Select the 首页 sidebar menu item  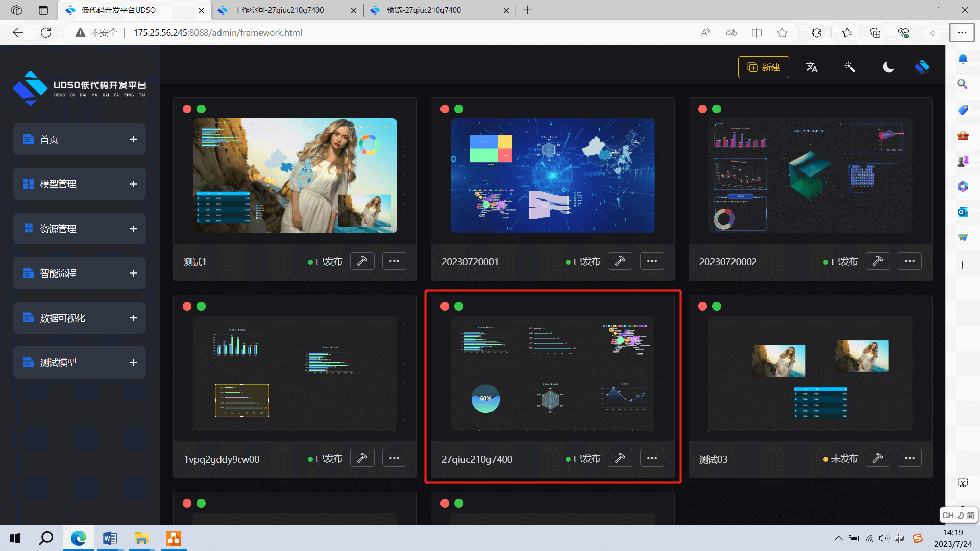pyautogui.click(x=50, y=139)
